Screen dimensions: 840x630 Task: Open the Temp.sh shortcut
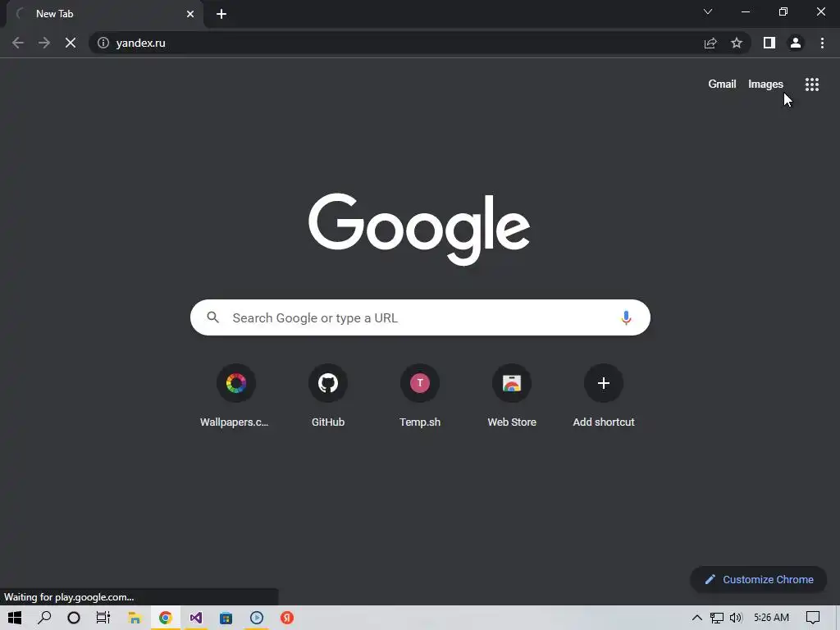(x=420, y=395)
